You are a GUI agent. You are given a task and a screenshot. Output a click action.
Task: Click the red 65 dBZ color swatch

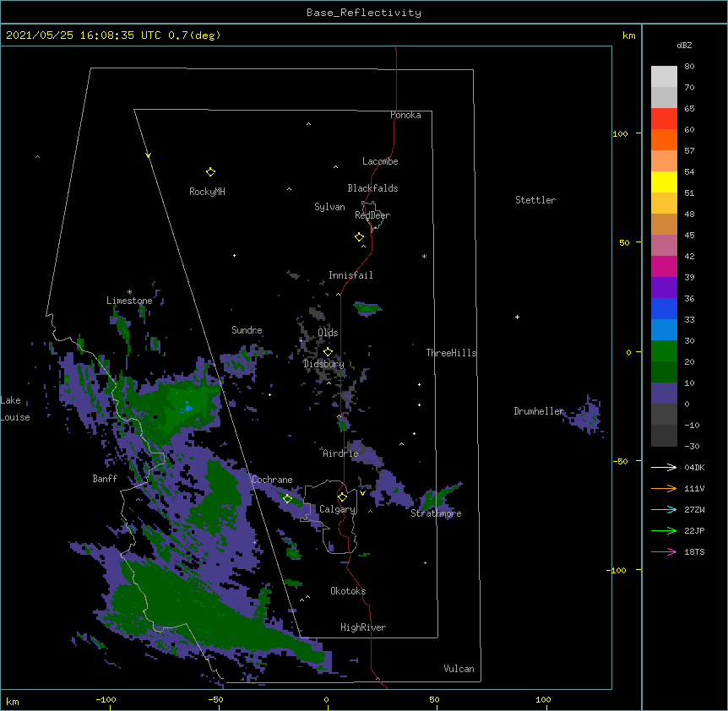point(664,118)
